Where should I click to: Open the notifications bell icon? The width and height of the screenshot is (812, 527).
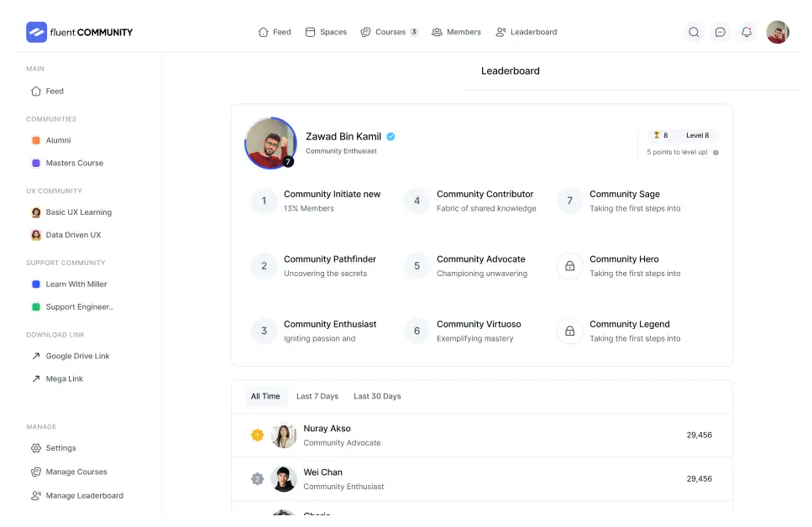[747, 33]
